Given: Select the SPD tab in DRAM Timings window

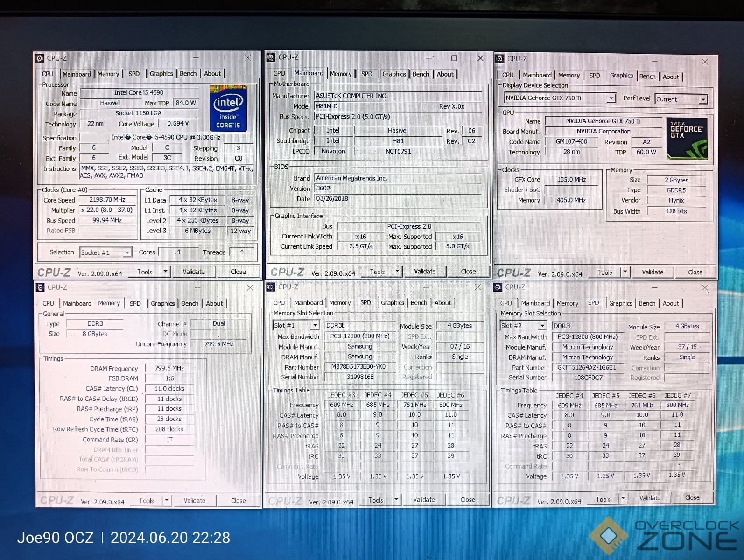Looking at the screenshot, I should tap(135, 303).
